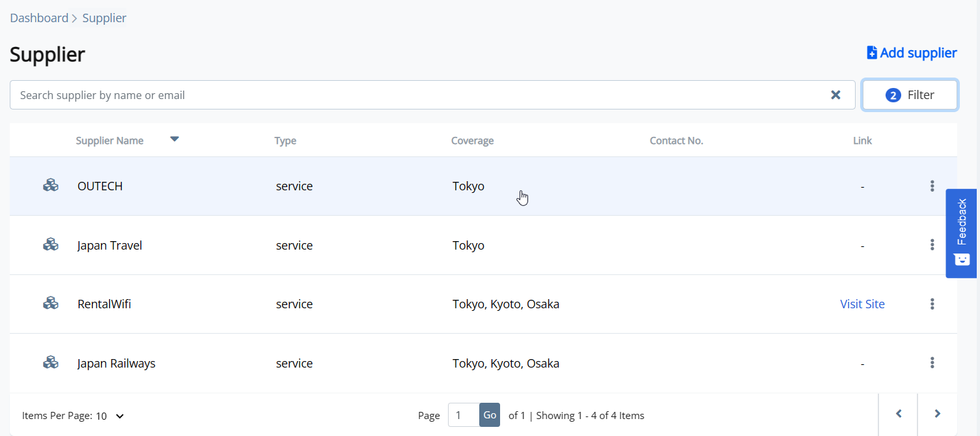
Task: Open the Visit Site link for RentalWifi
Action: [862, 304]
